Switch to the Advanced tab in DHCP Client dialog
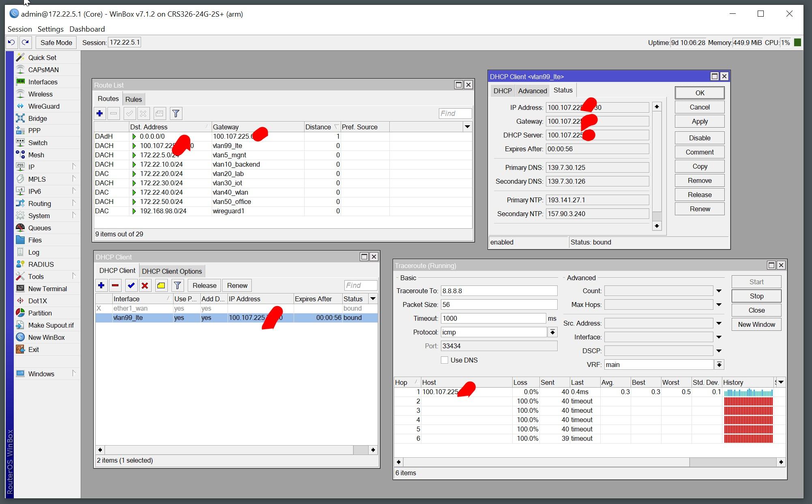Viewport: 812px width, 504px height. pos(533,91)
